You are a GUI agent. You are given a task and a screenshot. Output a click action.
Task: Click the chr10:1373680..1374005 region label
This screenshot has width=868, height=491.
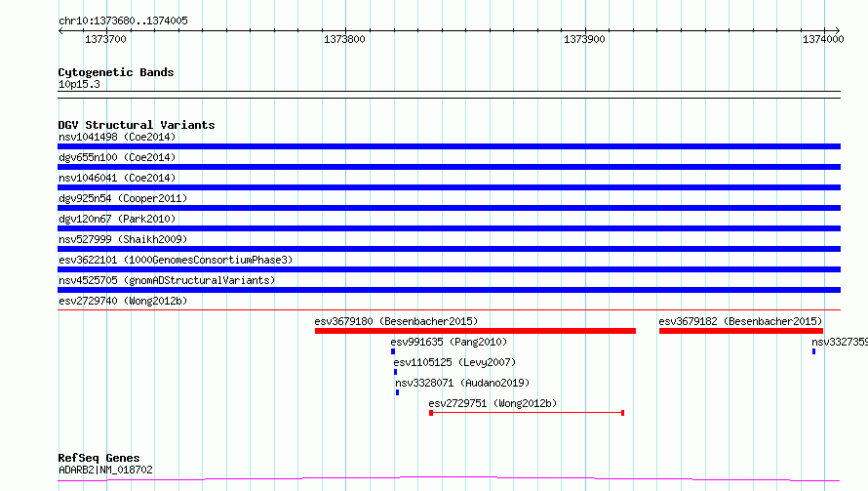(123, 20)
